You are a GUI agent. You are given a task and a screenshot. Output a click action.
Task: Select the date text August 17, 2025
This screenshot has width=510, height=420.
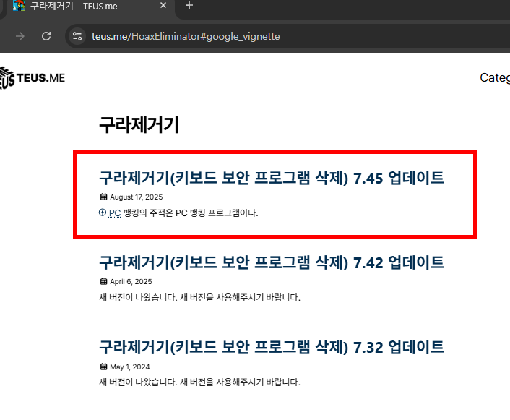(137, 197)
